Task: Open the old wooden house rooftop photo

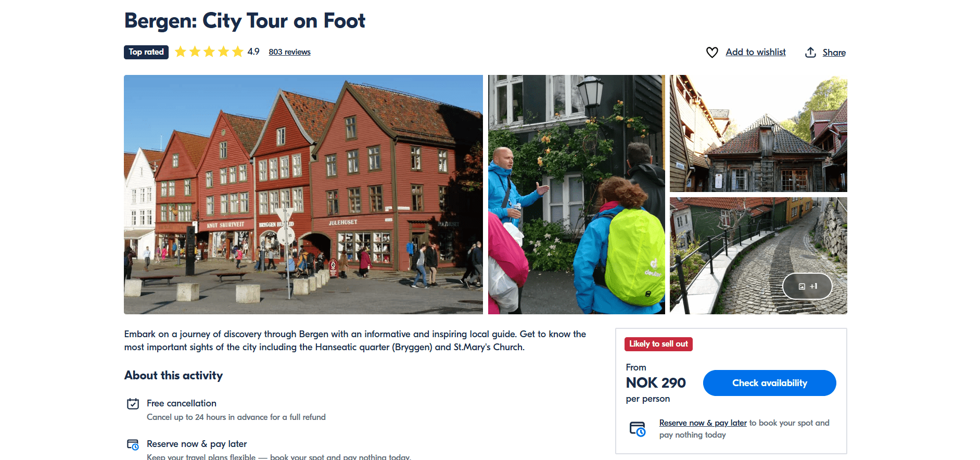Action: pos(758,133)
